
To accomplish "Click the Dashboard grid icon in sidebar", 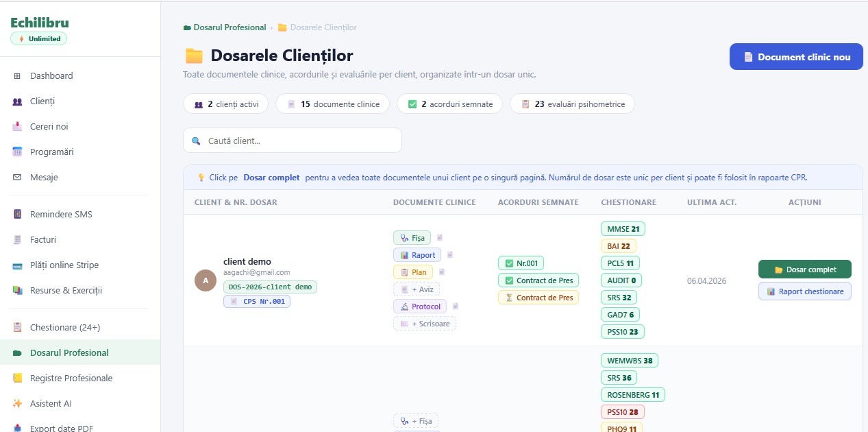I will [x=17, y=76].
